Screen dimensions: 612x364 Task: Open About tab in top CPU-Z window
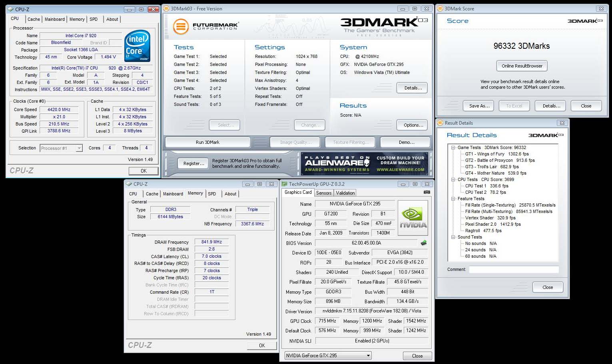[x=112, y=19]
